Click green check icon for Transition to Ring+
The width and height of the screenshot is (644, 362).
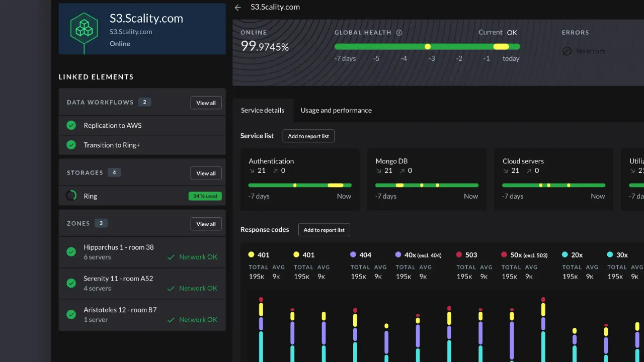[x=71, y=145]
